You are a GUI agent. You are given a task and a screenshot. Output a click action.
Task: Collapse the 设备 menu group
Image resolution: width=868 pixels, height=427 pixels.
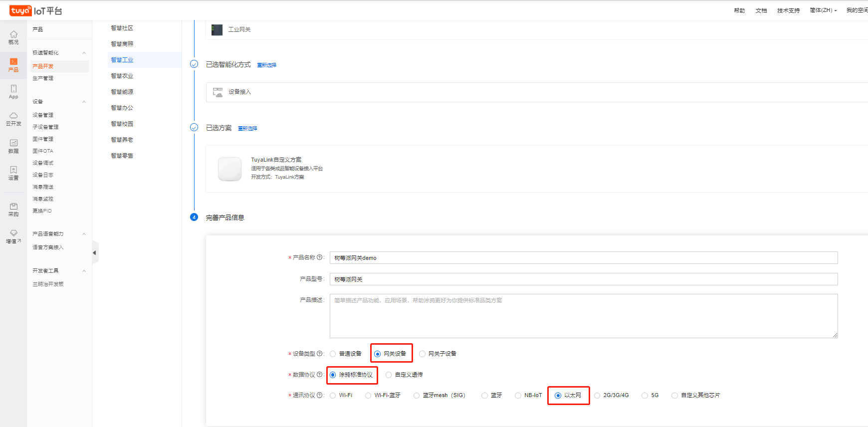[84, 102]
